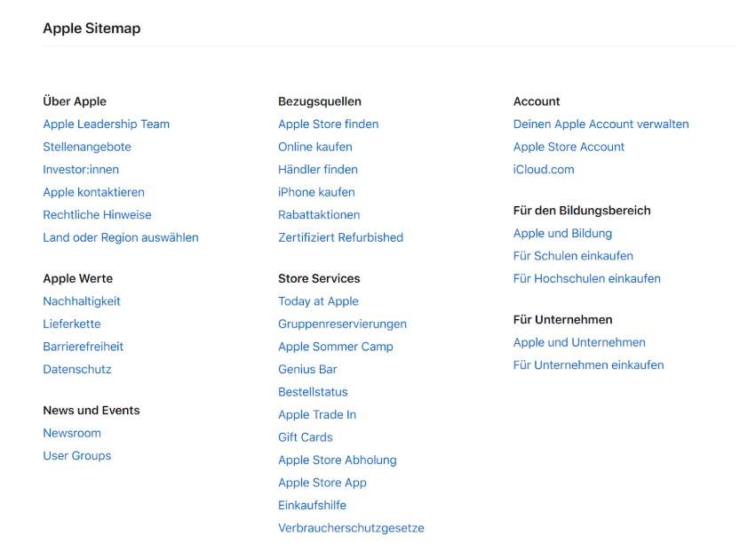Open the Lieferkette link
Screen dimensions: 756x560
click(71, 324)
